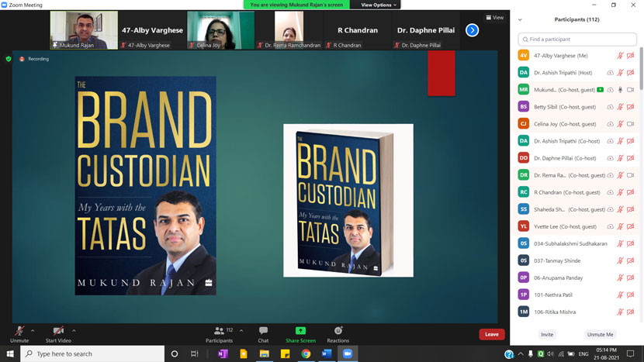Select Mukund Rajan video thumbnail
Image resolution: width=644 pixels, height=362 pixels.
[84, 30]
